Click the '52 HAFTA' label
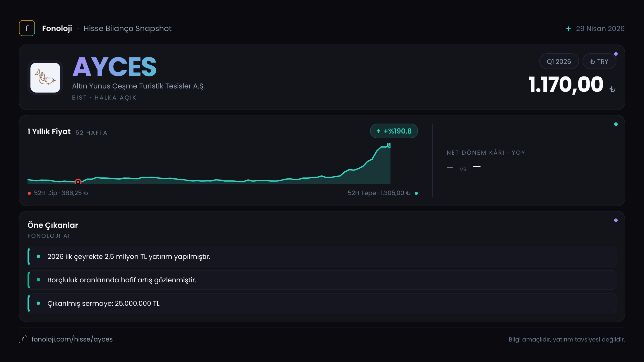Viewport: 644px width, 362px height. tap(91, 133)
